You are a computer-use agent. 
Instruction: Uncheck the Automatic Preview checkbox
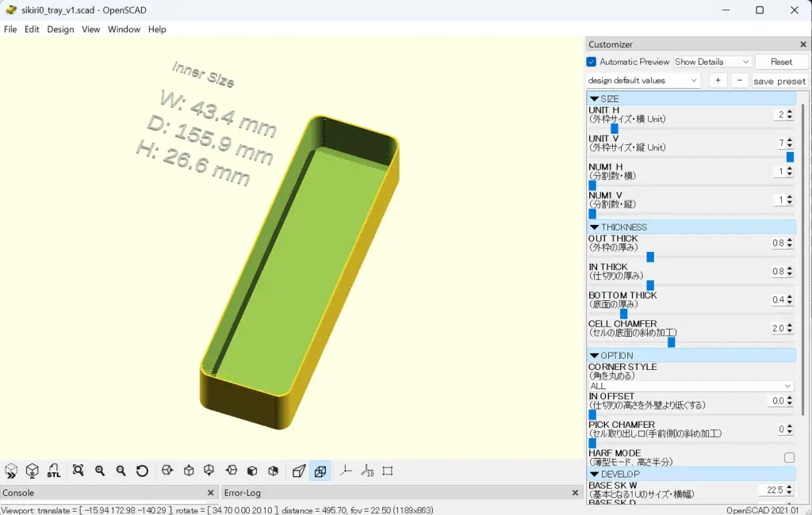pyautogui.click(x=592, y=62)
